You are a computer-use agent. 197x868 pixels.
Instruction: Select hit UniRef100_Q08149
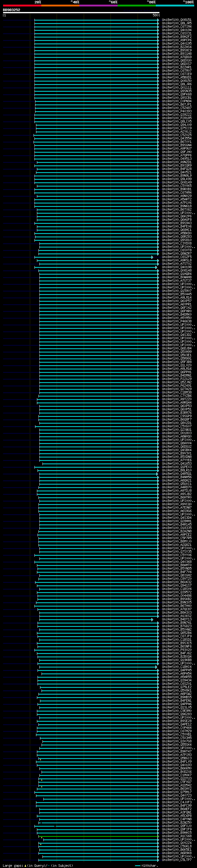[x=177, y=183]
